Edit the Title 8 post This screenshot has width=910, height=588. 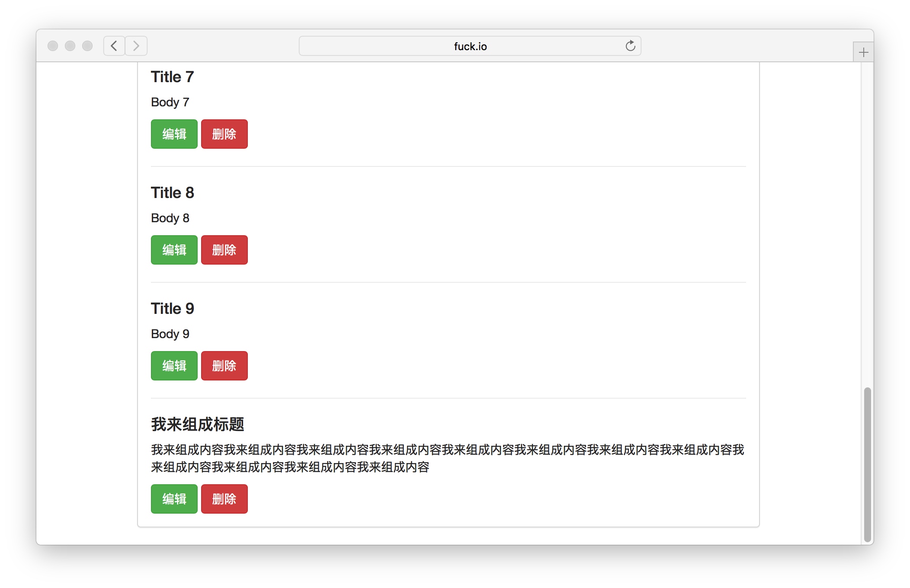pos(174,250)
